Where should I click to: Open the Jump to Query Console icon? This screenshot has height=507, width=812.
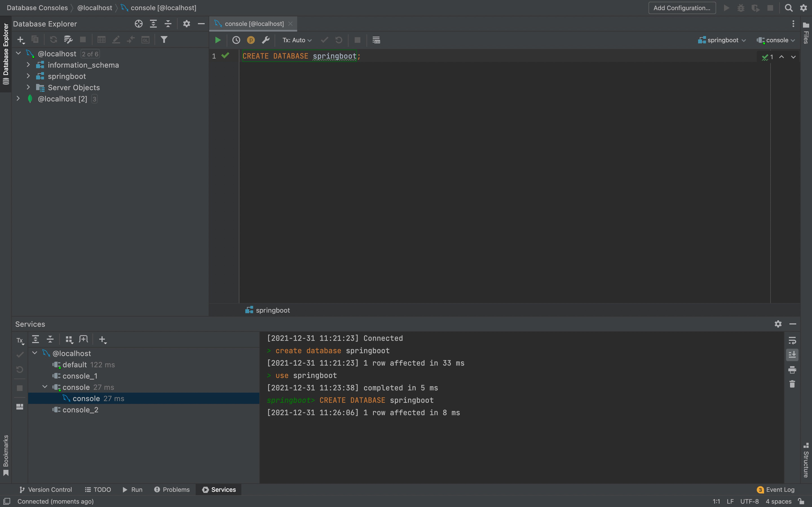pyautogui.click(x=145, y=39)
